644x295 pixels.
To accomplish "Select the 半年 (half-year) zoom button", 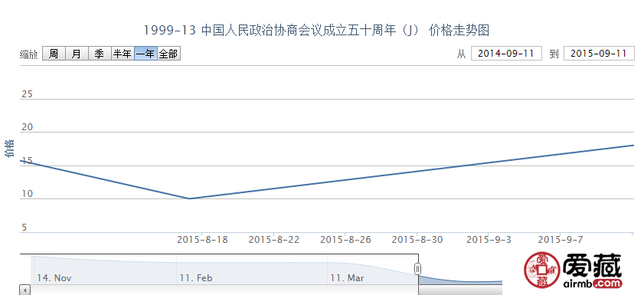I will 123,54.
